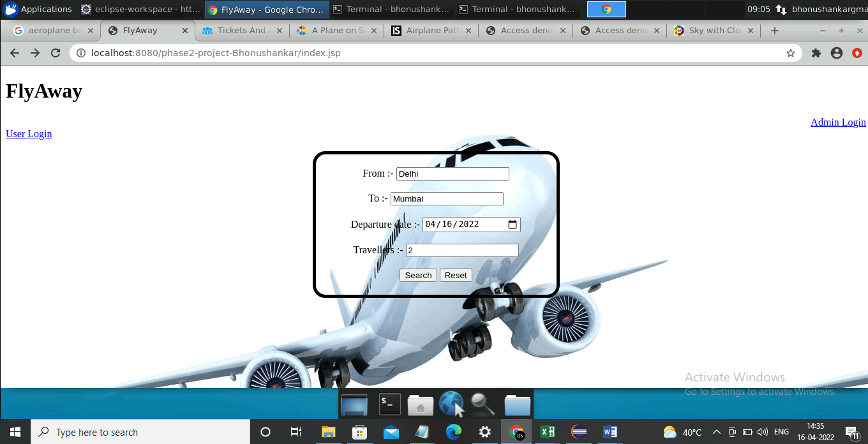868x444 pixels.
Task: Open Task View on taskbar
Action: tap(296, 432)
